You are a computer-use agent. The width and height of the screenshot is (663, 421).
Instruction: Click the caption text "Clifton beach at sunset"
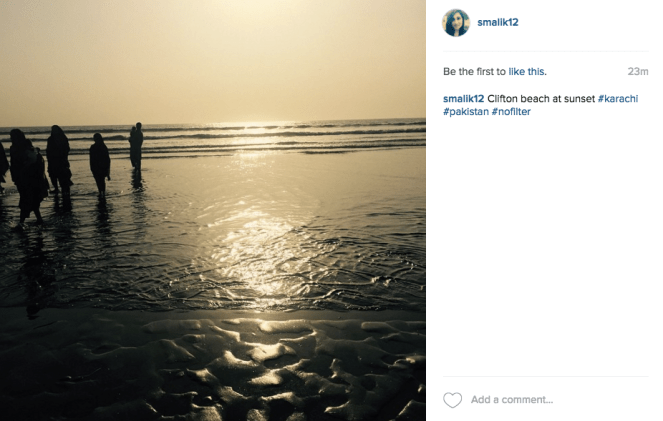click(540, 99)
